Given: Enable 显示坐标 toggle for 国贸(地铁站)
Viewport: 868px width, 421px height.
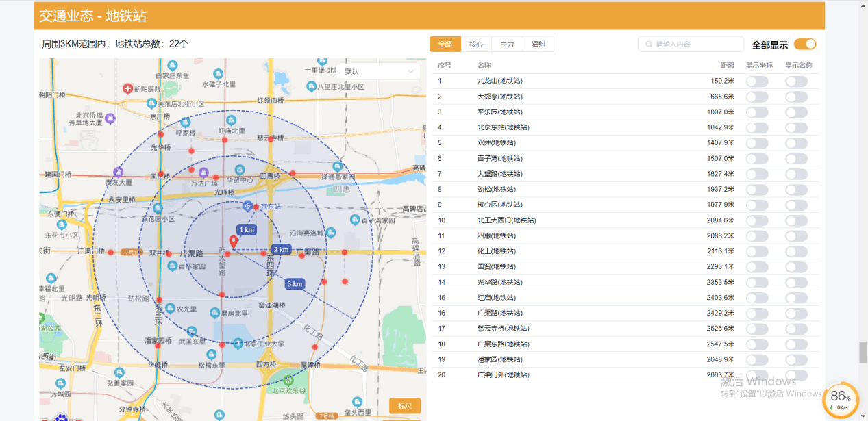Looking at the screenshot, I should tap(757, 266).
